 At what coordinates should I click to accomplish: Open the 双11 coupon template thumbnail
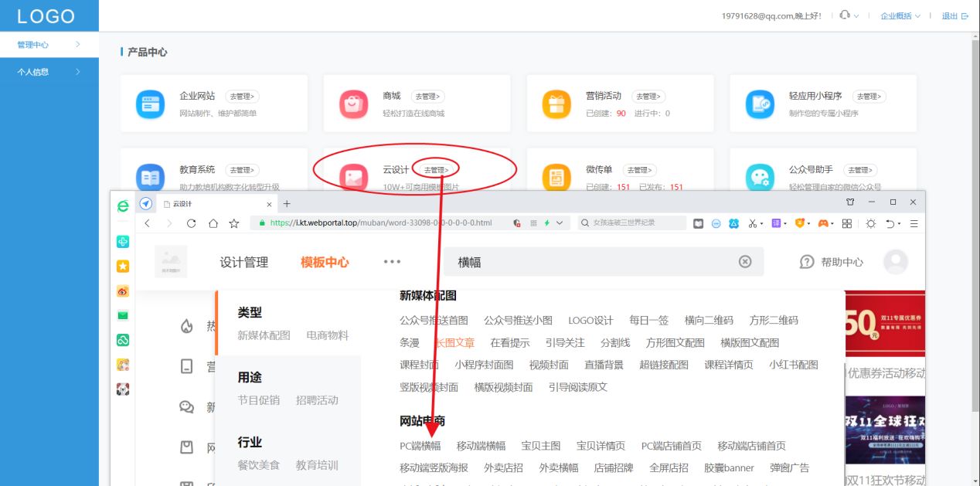[x=886, y=325]
